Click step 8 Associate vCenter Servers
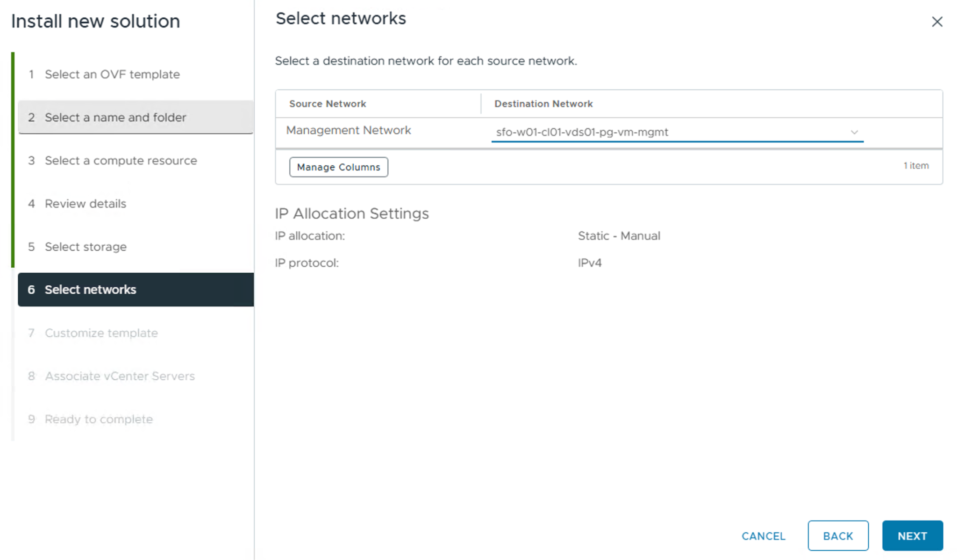Image resolution: width=957 pixels, height=560 pixels. point(120,376)
